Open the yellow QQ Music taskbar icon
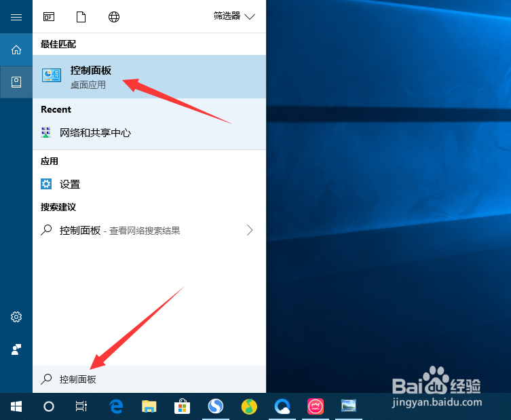 point(249,406)
